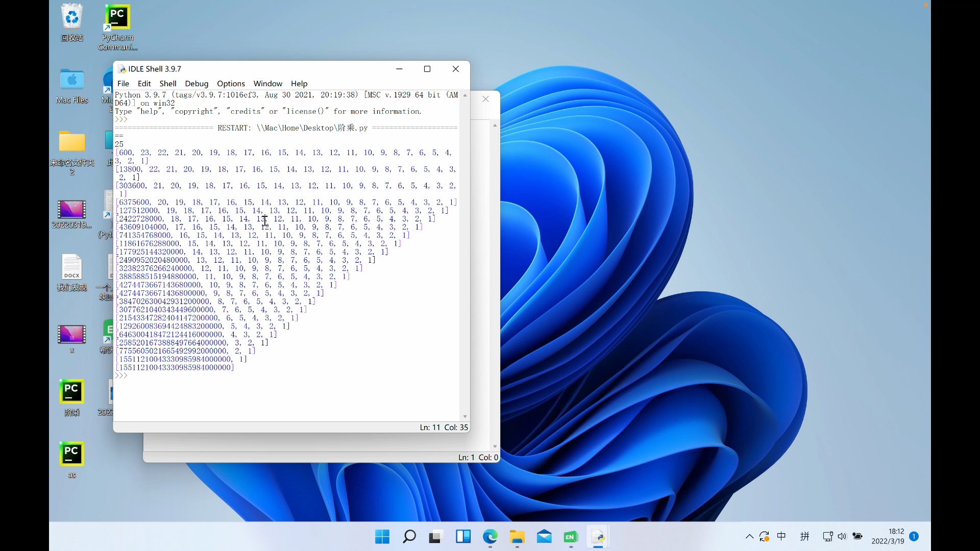Open the File menu in IDLE Shell

(x=123, y=84)
